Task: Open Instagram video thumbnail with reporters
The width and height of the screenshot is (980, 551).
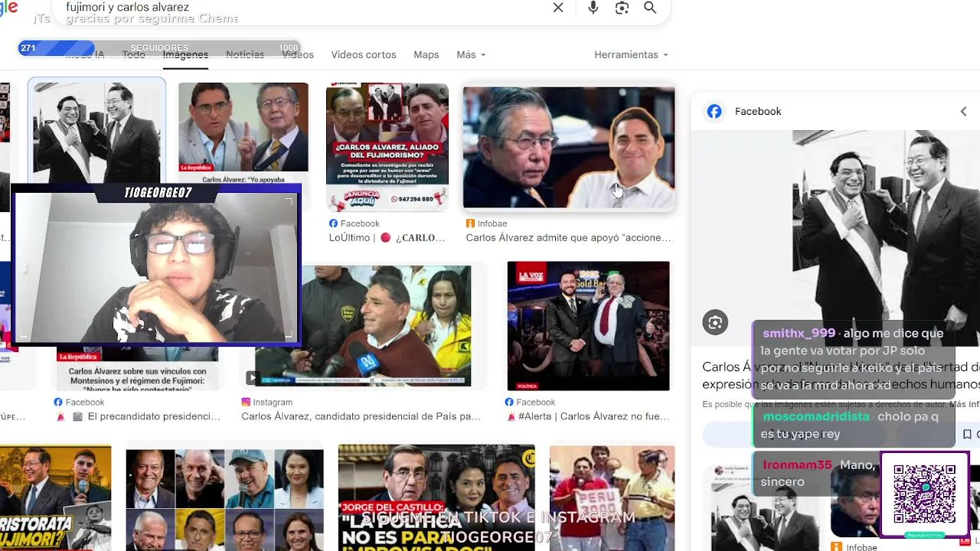Action: coord(363,326)
